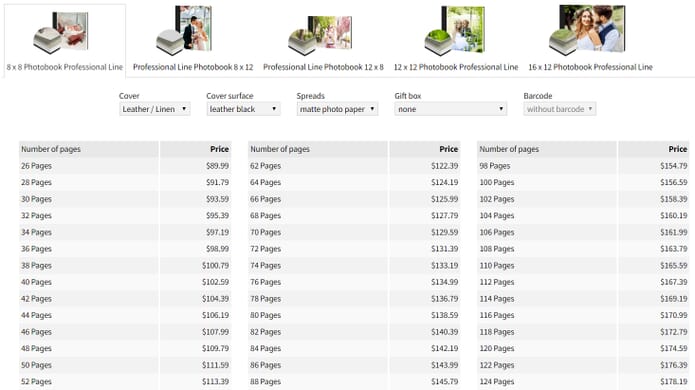The height and width of the screenshot is (390, 695).
Task: Click the $145.79 price
Action: pos(445,382)
